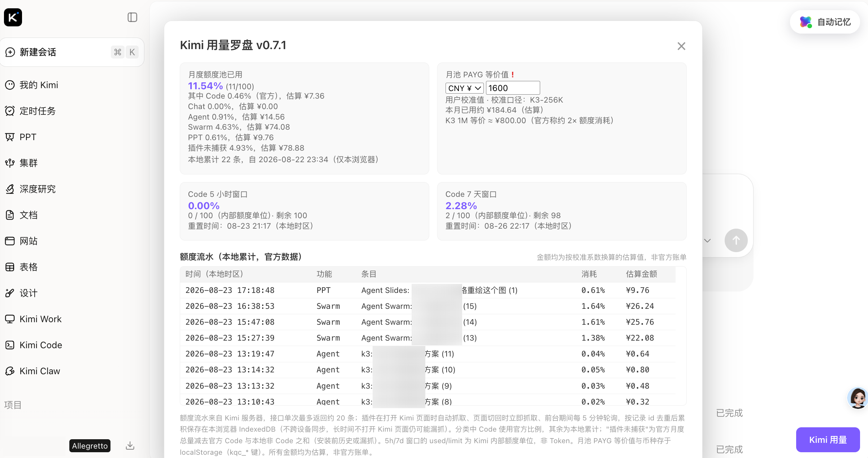The width and height of the screenshot is (868, 458).
Task: Click the 设计 brush icon
Action: (10, 293)
